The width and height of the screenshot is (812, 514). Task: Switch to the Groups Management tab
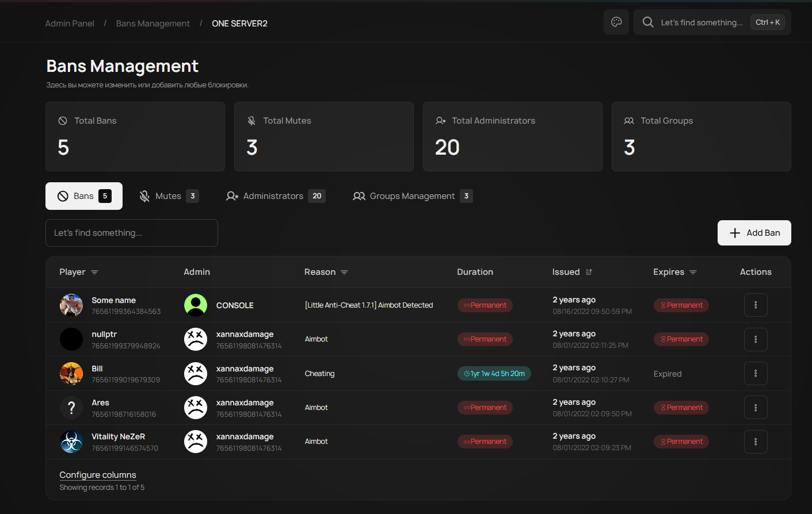412,195
